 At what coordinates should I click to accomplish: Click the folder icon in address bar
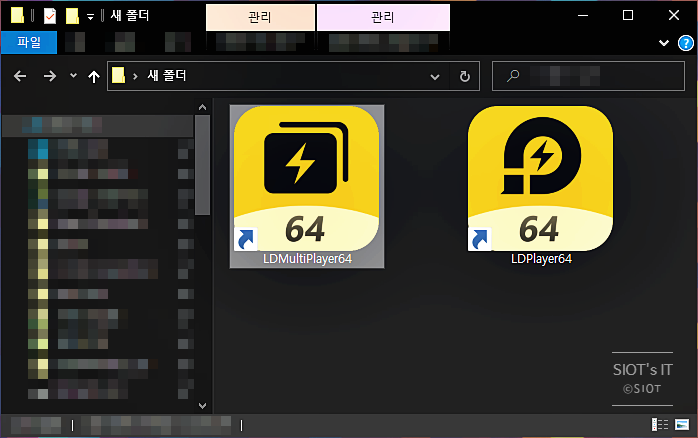(118, 76)
